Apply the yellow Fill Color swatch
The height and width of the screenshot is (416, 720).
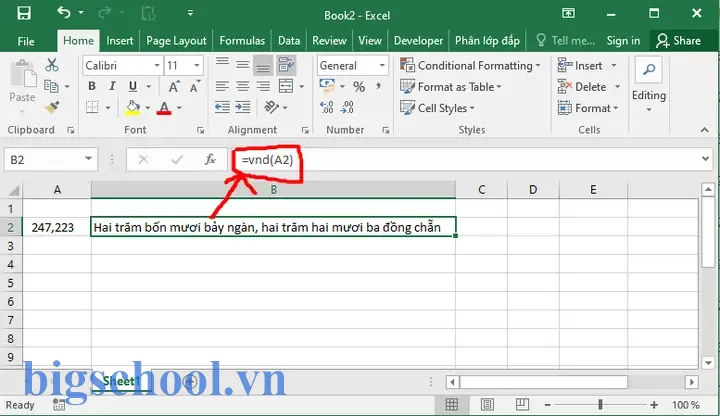pos(133,108)
